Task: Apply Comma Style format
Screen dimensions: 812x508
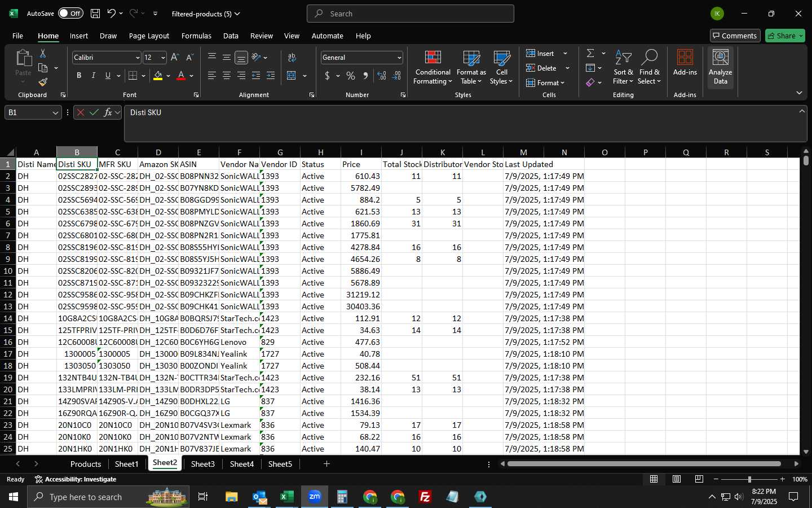Action: click(365, 76)
